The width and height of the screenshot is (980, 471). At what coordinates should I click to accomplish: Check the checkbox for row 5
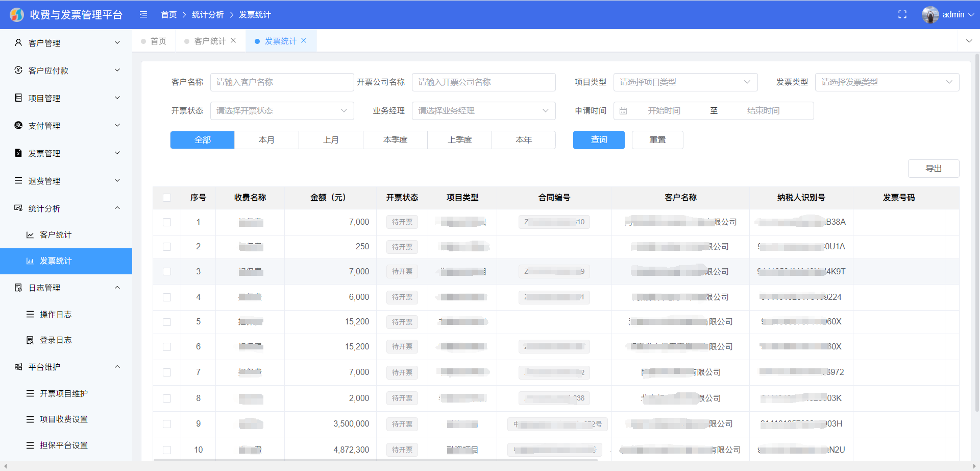click(167, 322)
